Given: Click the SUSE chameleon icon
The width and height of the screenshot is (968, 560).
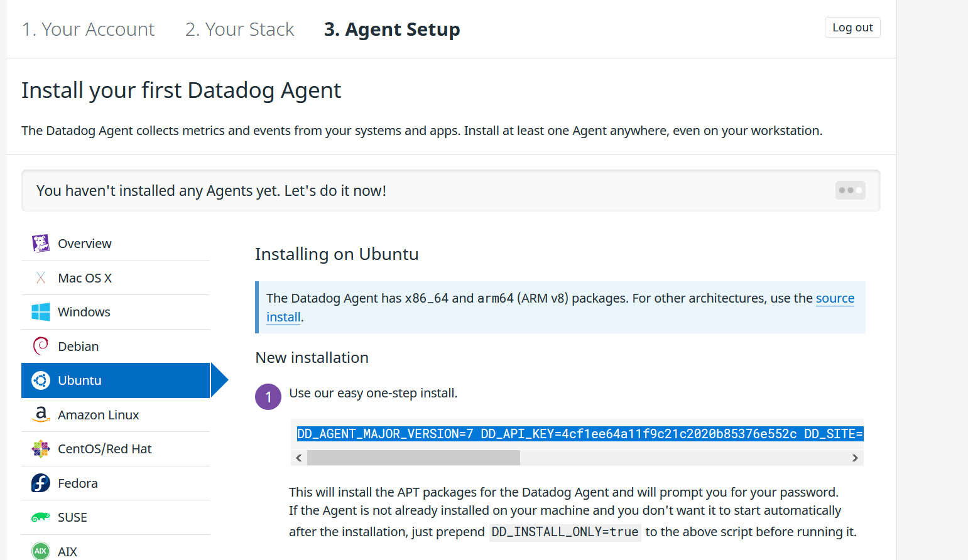Looking at the screenshot, I should (x=41, y=517).
